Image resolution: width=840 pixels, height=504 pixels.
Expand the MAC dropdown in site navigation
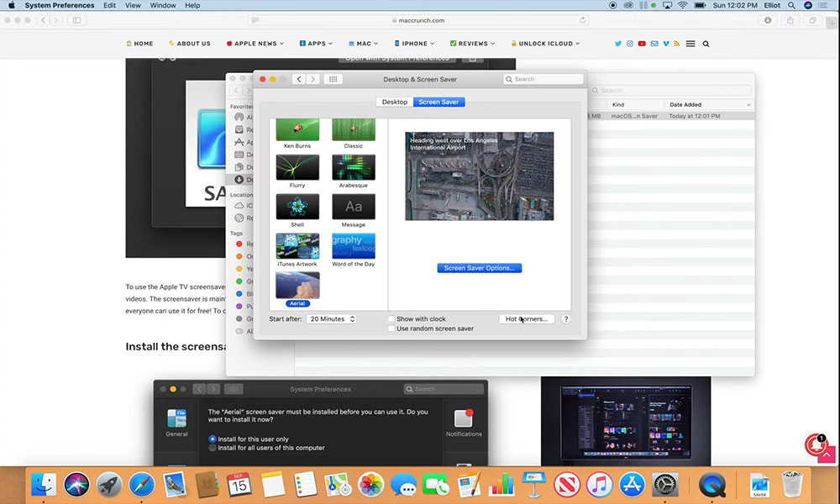pyautogui.click(x=363, y=44)
